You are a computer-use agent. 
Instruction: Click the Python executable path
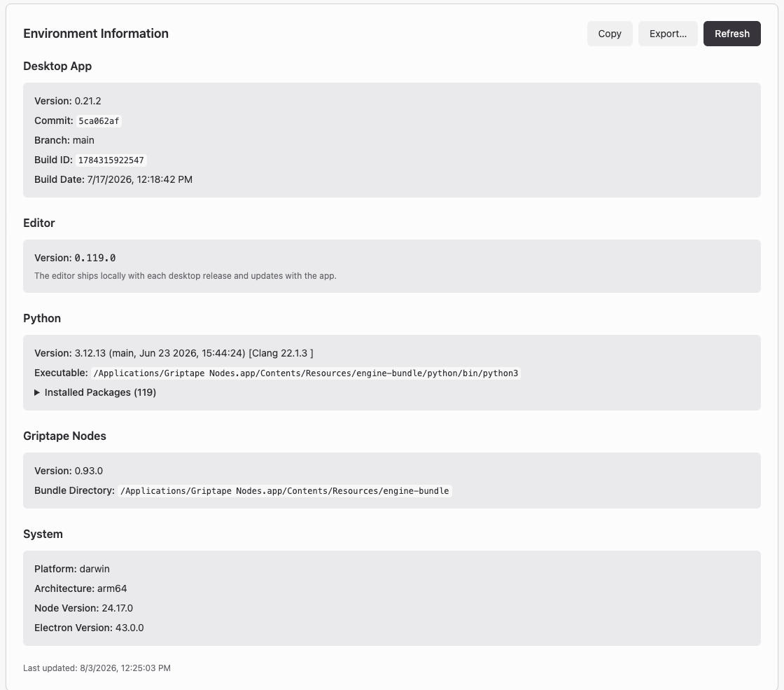tap(305, 373)
